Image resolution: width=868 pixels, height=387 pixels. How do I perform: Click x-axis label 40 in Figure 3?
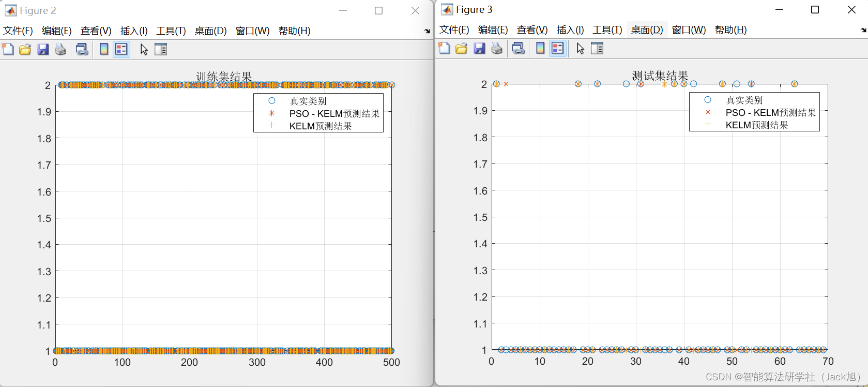(683, 361)
